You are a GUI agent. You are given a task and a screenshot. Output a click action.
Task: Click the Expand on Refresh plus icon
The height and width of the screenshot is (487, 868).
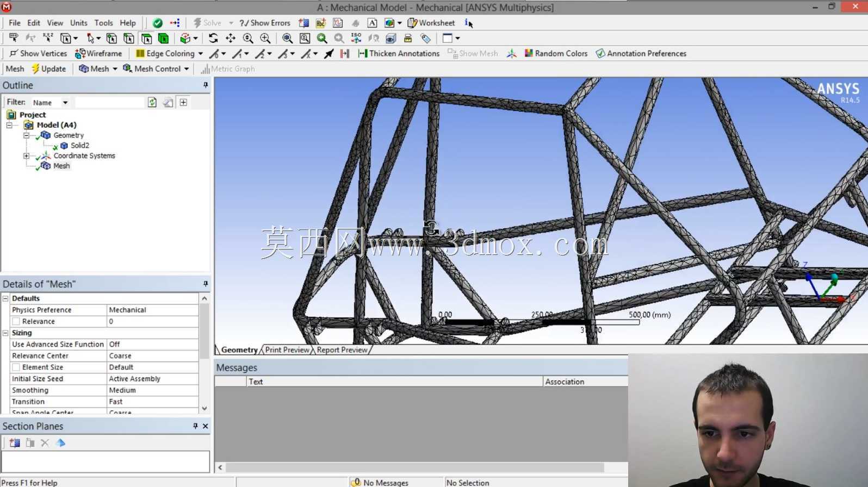tap(184, 102)
